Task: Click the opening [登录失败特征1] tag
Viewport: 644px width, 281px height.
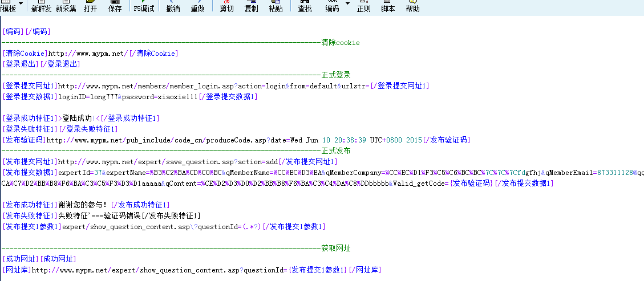Action: (30, 129)
